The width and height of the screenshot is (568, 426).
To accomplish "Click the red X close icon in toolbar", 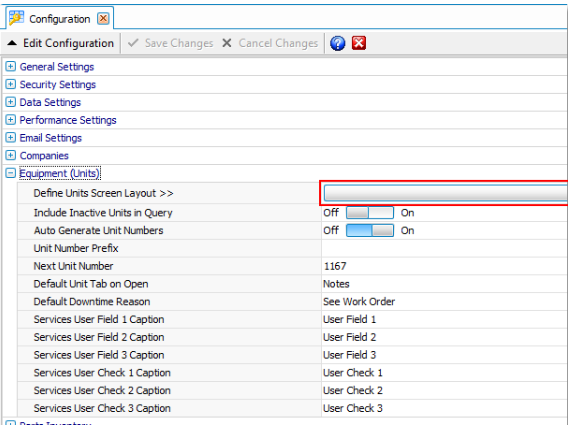I will pos(359,43).
